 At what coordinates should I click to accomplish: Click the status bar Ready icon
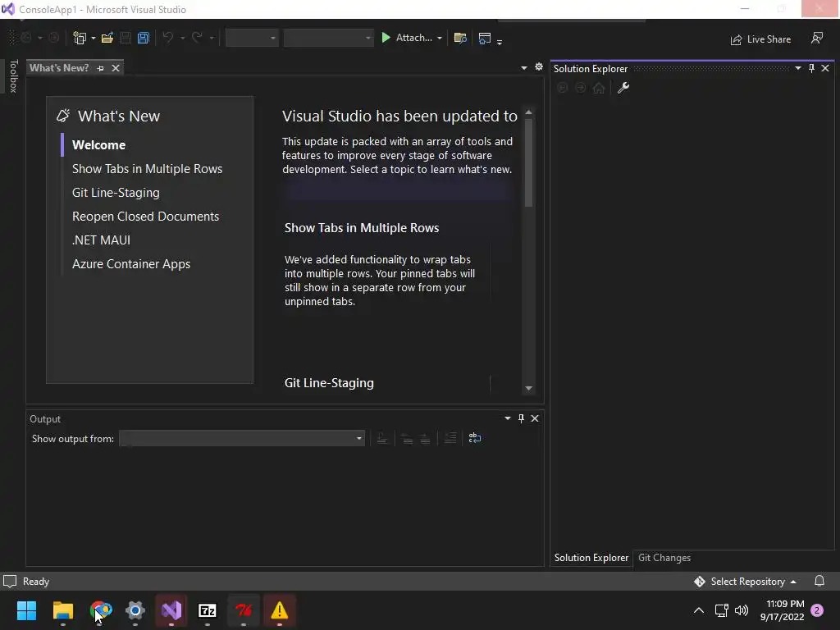pos(10,582)
